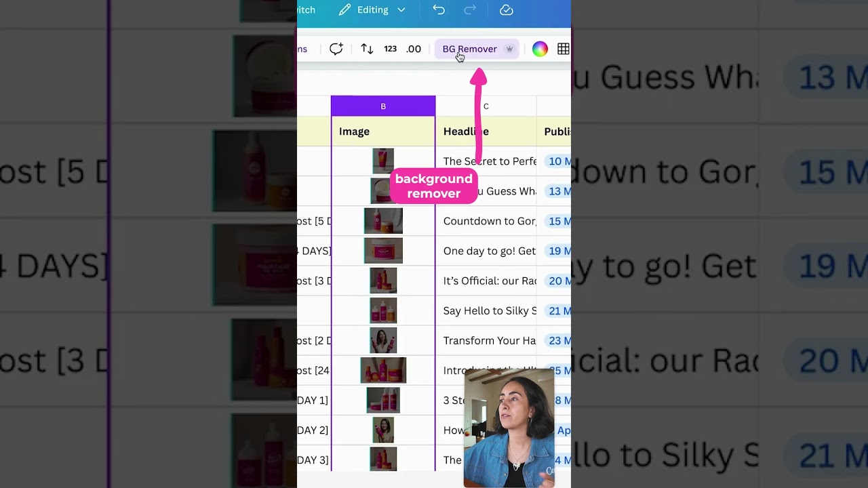Select image thumbnail in Transform Your Ha row

pyautogui.click(x=383, y=340)
